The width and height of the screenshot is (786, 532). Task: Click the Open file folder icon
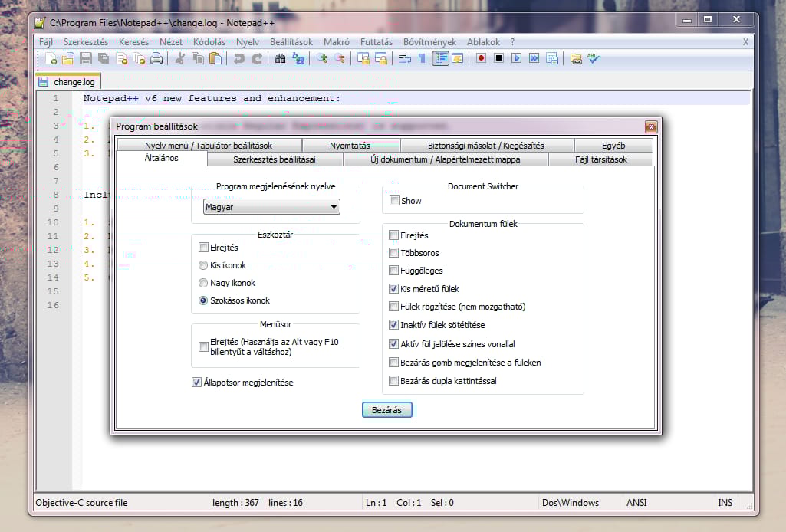tap(68, 58)
